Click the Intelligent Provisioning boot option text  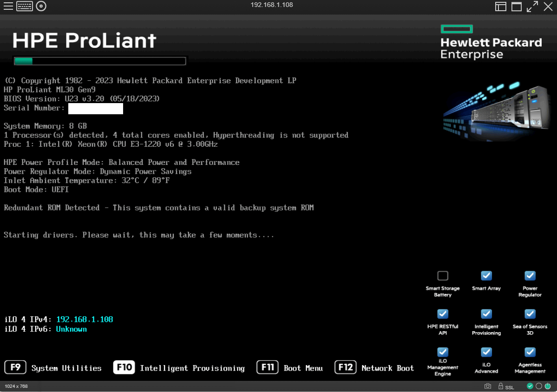coord(192,368)
